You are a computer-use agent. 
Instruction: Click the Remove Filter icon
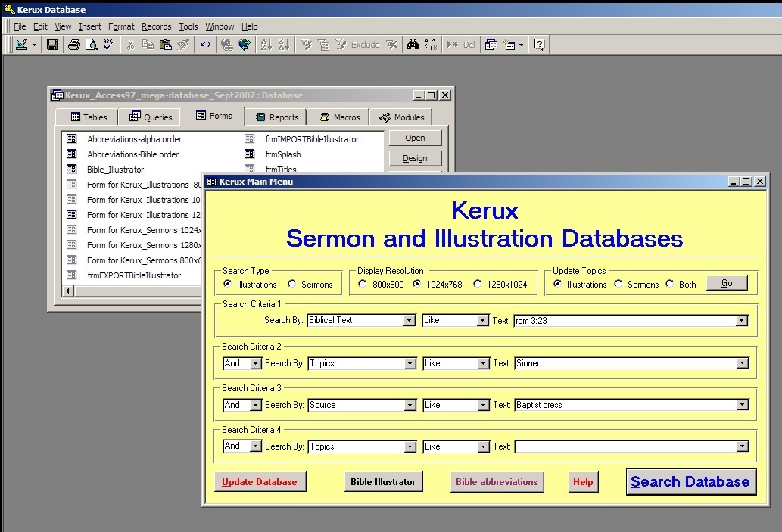(x=392, y=45)
